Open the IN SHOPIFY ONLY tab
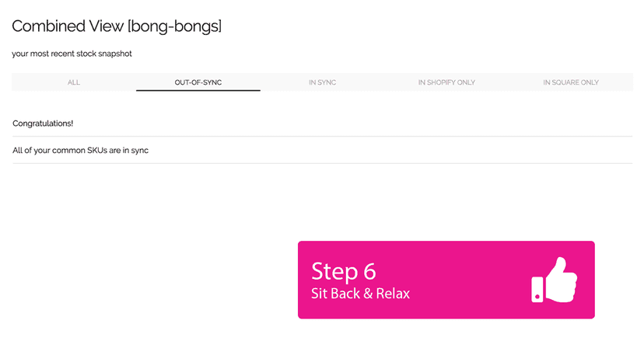The height and width of the screenshot is (362, 644). (x=446, y=82)
